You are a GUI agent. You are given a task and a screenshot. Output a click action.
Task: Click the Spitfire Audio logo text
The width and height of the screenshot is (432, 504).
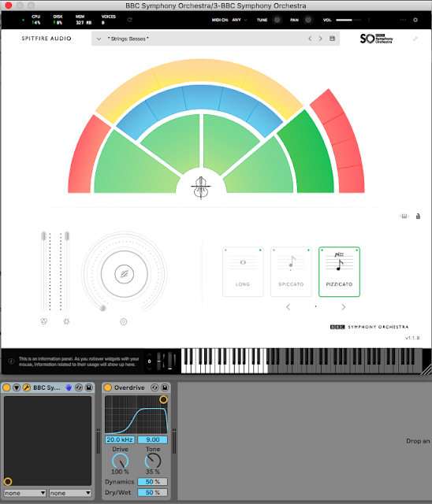[47, 39]
